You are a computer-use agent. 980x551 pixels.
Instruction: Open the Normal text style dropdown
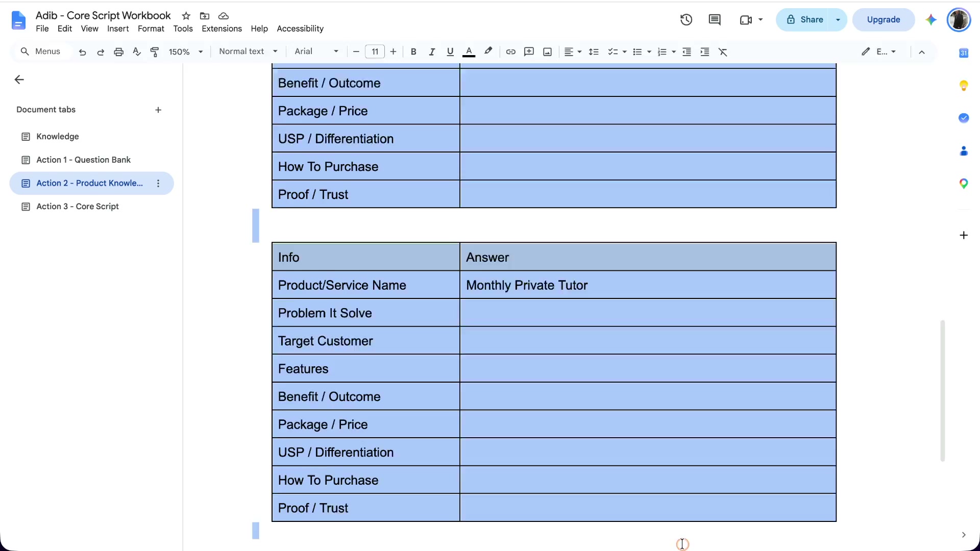tap(249, 52)
